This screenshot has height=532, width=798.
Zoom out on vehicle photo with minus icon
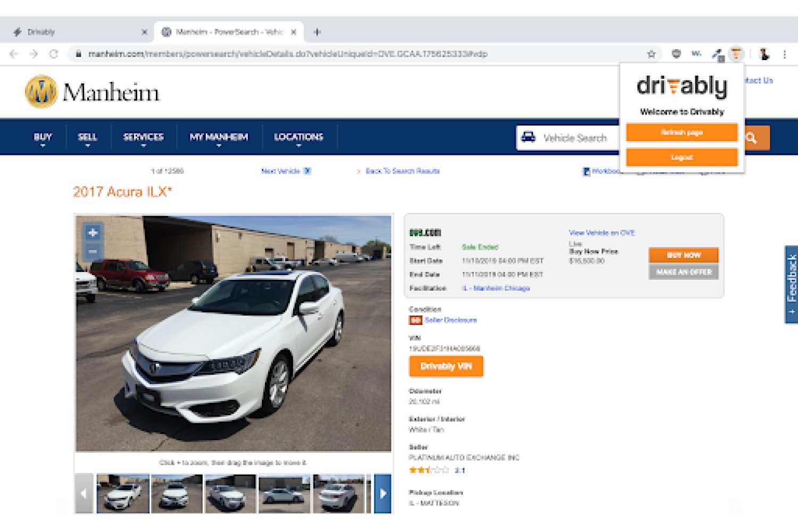pyautogui.click(x=93, y=251)
